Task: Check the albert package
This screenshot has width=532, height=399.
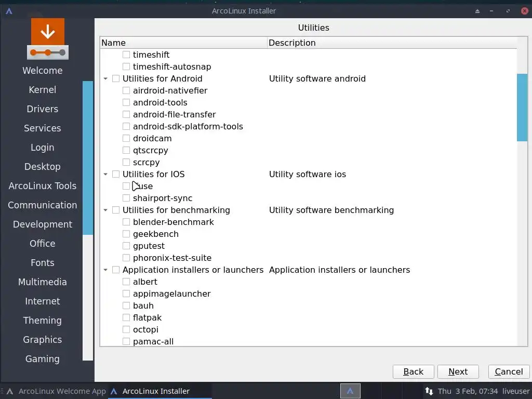Action: 126,282
